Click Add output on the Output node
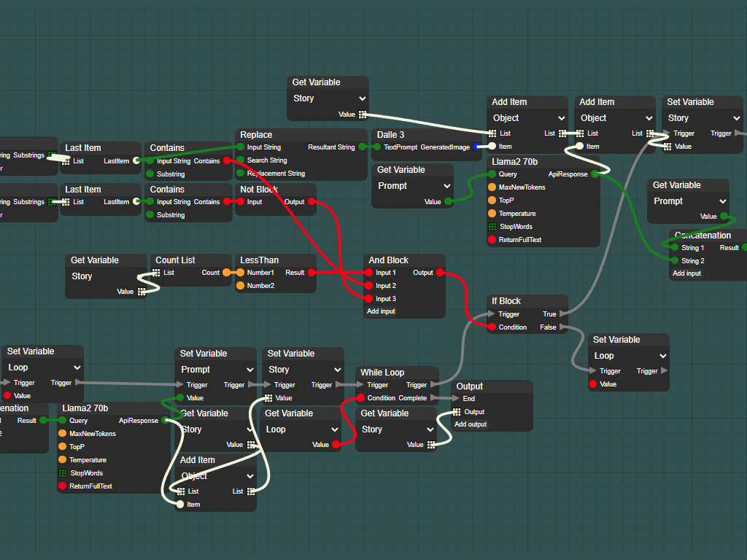The width and height of the screenshot is (747, 560). click(471, 424)
